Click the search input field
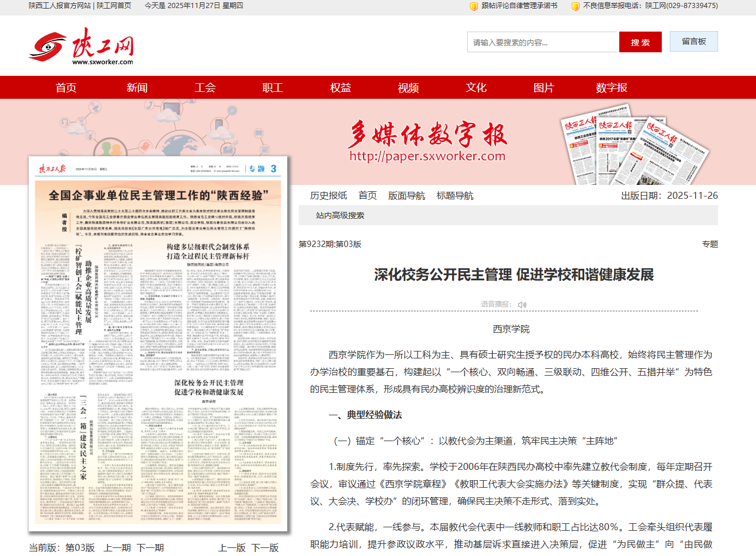756x556 pixels. coord(542,43)
